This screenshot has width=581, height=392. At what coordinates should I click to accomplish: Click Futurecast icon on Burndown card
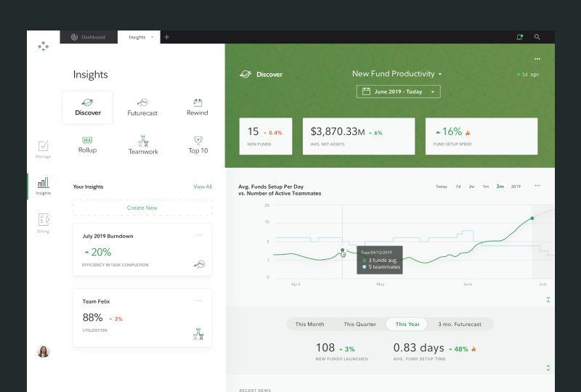199,264
